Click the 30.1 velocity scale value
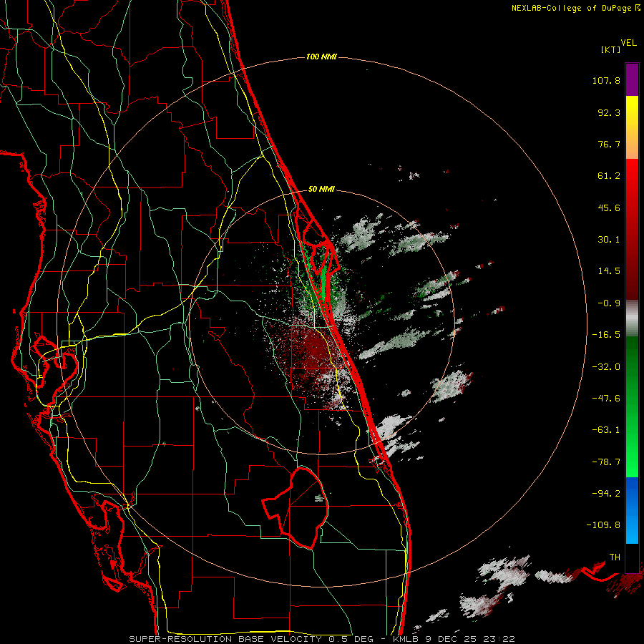Screen dimensions: 644x644 pyautogui.click(x=609, y=240)
